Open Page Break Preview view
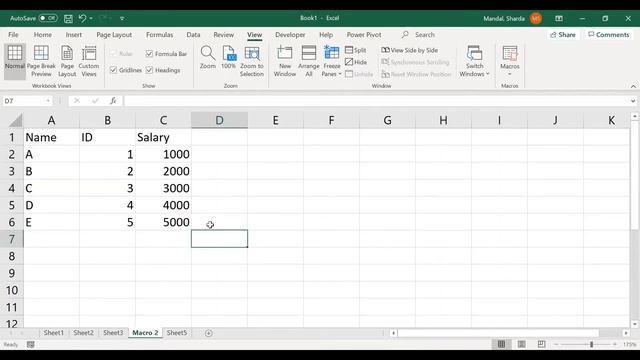This screenshot has height=360, width=640. click(x=41, y=61)
